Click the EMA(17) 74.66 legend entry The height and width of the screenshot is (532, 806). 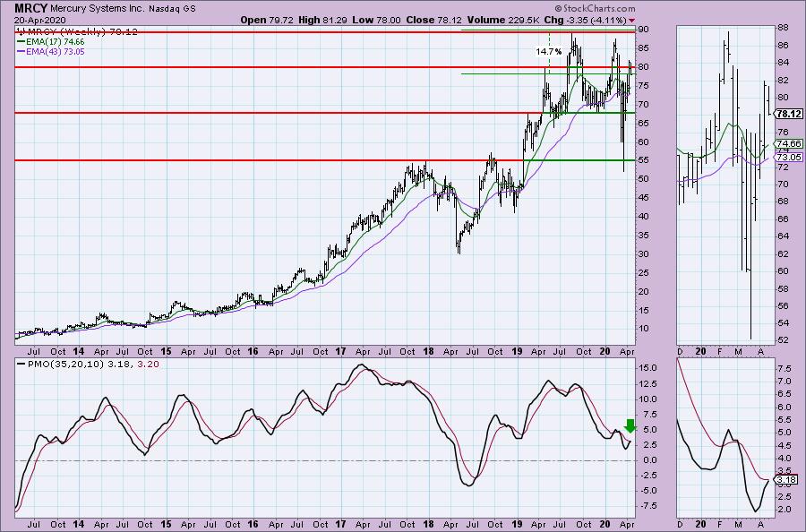pyautogui.click(x=51, y=41)
